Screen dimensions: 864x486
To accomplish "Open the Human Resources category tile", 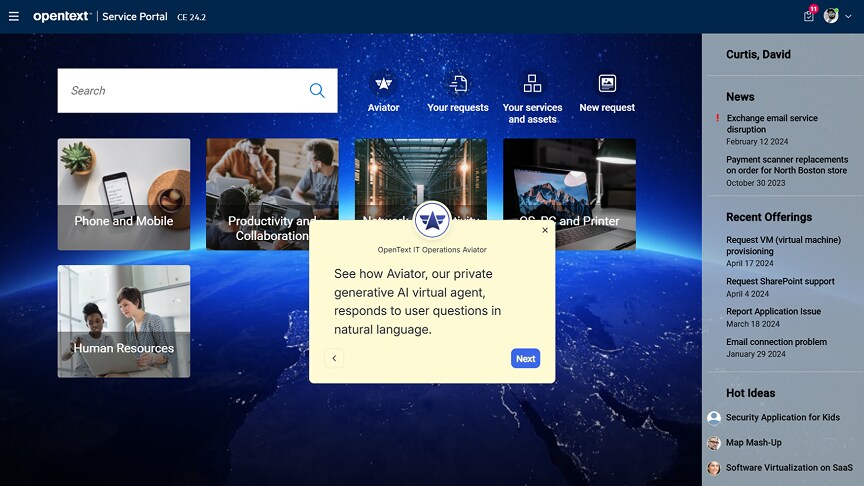I will point(124,321).
